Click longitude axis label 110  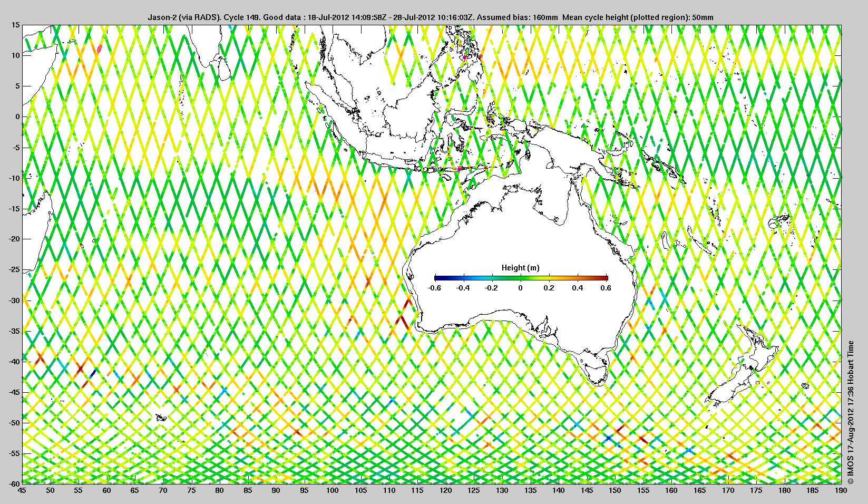(389, 491)
